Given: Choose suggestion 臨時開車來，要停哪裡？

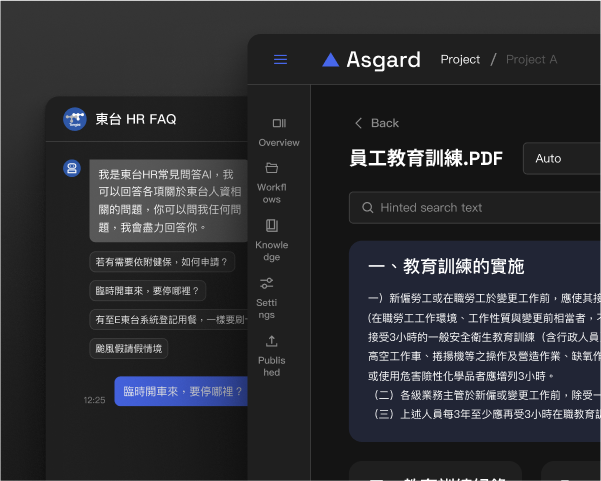Looking at the screenshot, I should tap(148, 291).
